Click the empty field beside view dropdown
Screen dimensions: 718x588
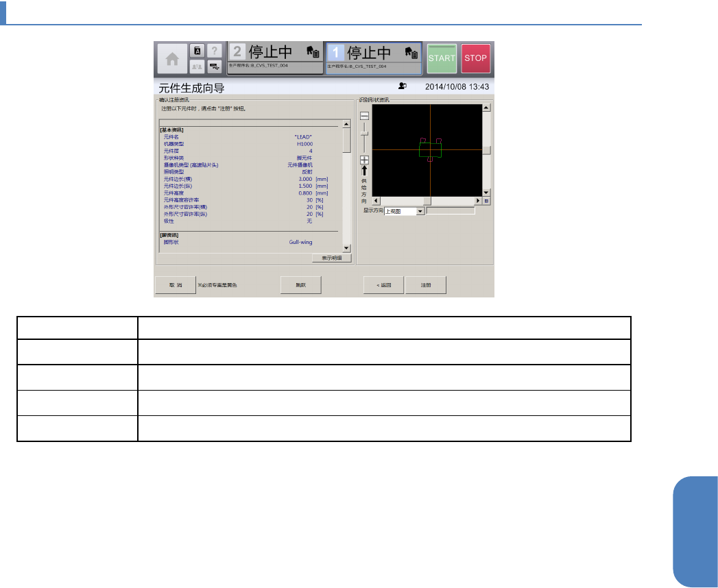[451, 211]
